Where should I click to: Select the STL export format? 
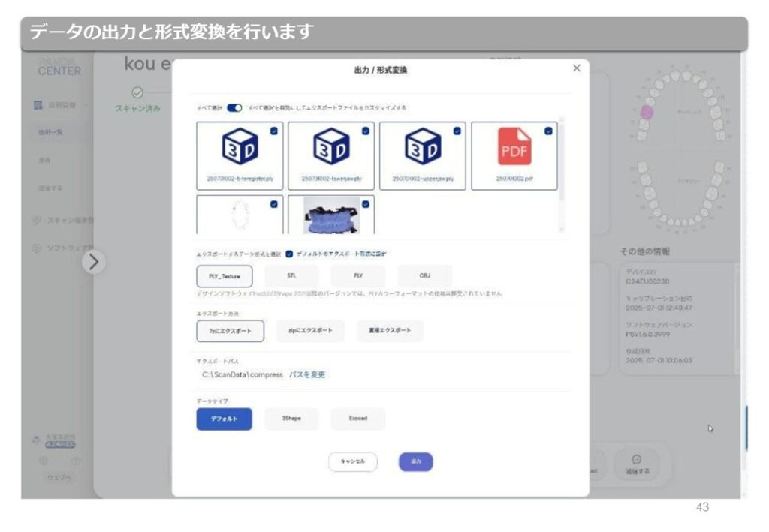click(291, 276)
